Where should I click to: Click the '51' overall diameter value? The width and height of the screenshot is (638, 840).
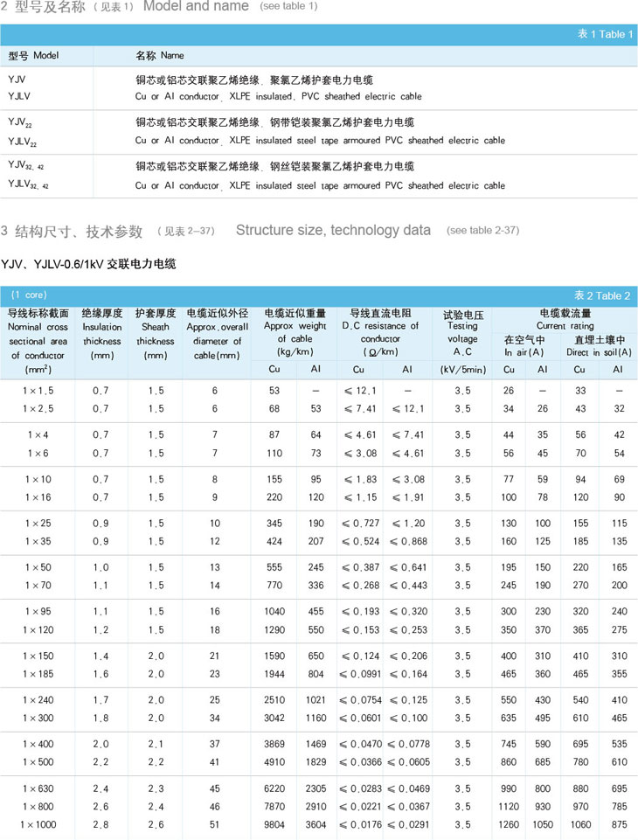point(214,824)
